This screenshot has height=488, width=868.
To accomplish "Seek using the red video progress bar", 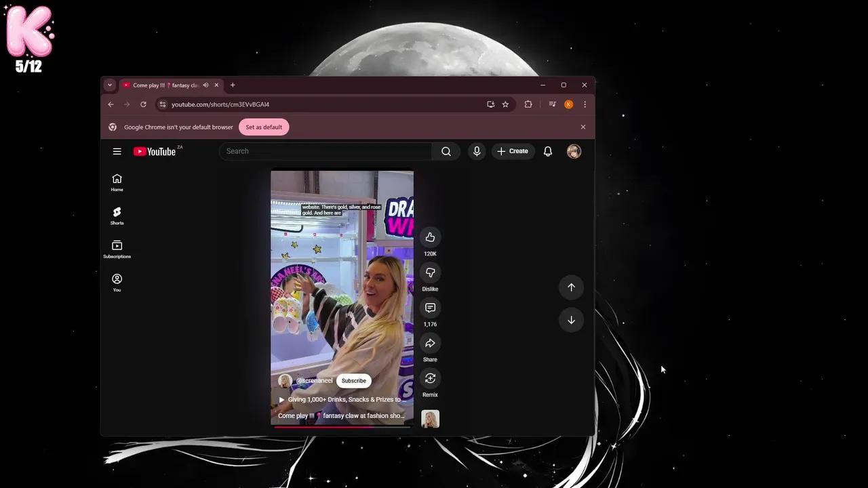I will (342, 427).
